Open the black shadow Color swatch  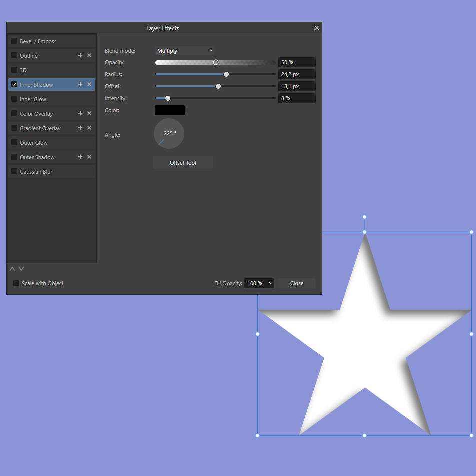[x=170, y=110]
